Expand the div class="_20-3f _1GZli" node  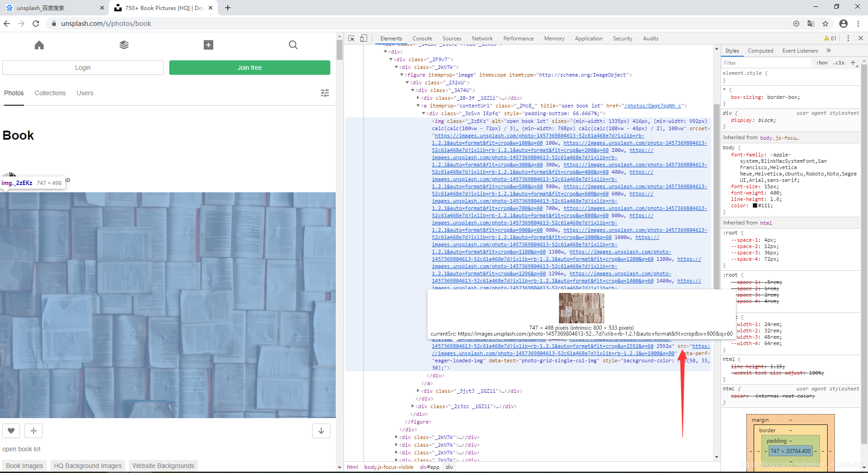418,98
